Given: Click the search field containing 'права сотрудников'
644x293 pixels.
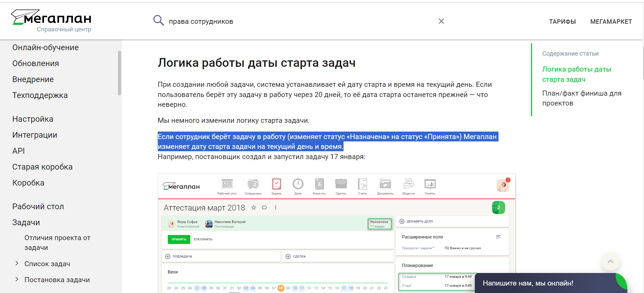Looking at the screenshot, I should point(298,21).
